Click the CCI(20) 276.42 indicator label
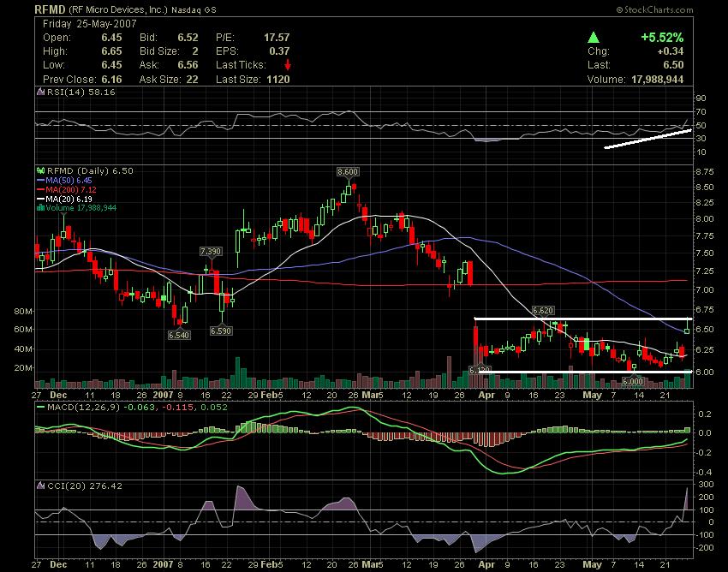The height and width of the screenshot is (572, 728). pos(85,486)
